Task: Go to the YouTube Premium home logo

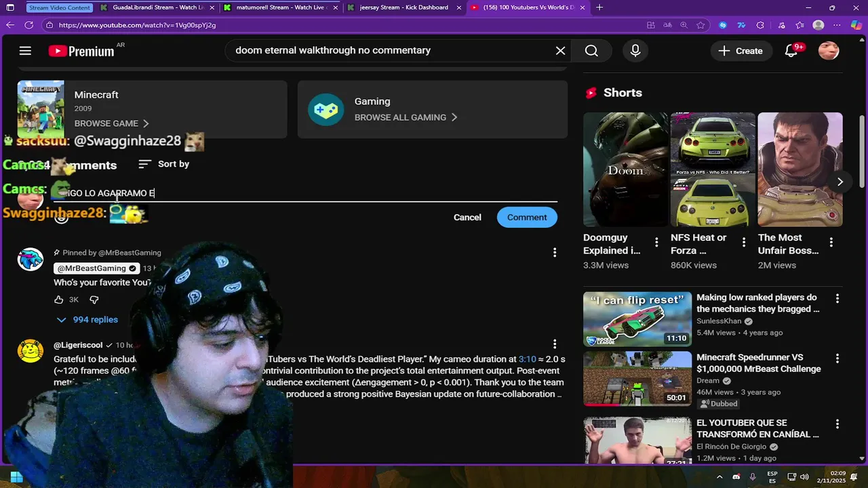Action: tap(81, 51)
